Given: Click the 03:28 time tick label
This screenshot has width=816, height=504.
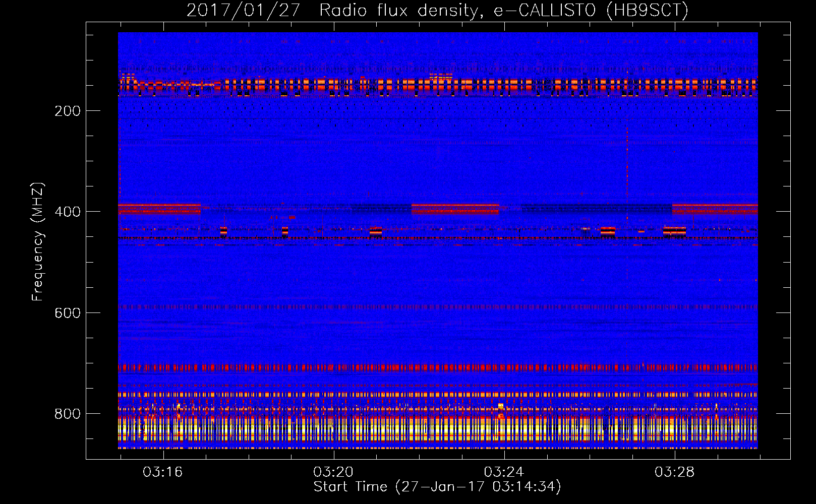Looking at the screenshot, I should point(674,472).
